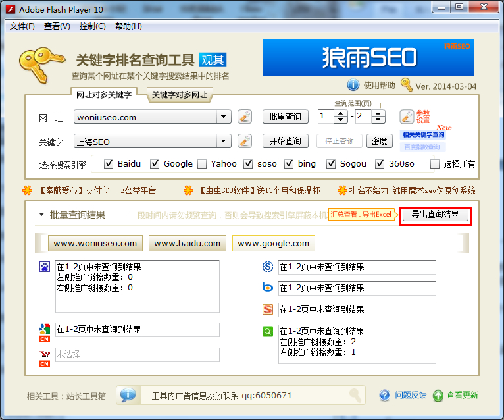
Task: Click the 站长工具箱 related tools link
Action: click(x=86, y=396)
